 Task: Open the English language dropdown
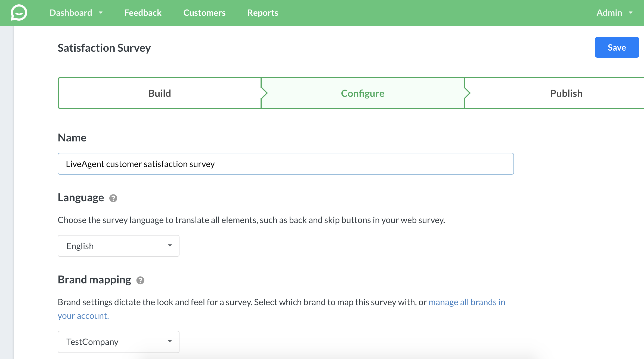click(118, 246)
